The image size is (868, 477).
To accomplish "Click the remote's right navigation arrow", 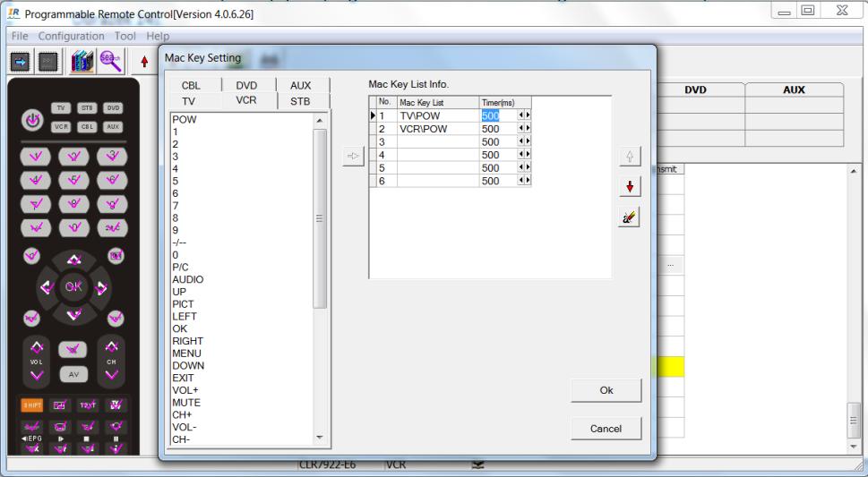I will 100,287.
